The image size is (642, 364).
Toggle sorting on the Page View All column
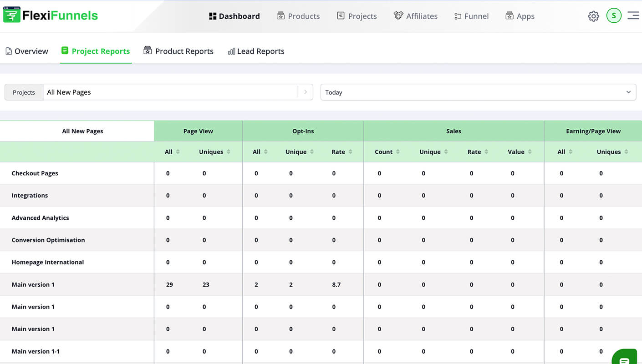point(177,152)
